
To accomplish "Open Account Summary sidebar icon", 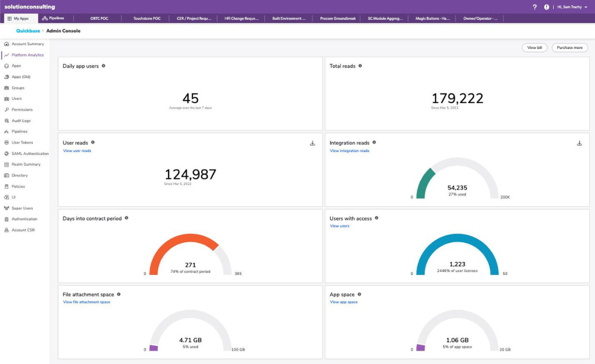I will (6, 44).
